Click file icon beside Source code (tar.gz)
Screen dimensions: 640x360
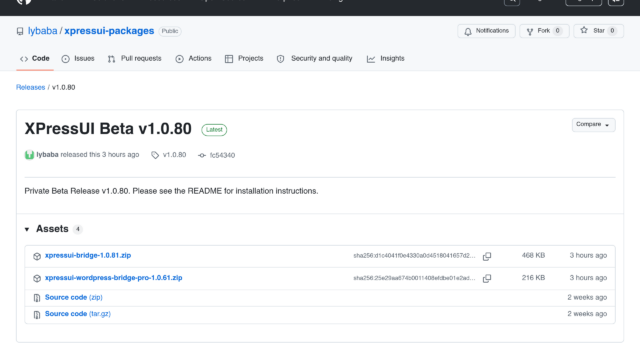tap(37, 315)
